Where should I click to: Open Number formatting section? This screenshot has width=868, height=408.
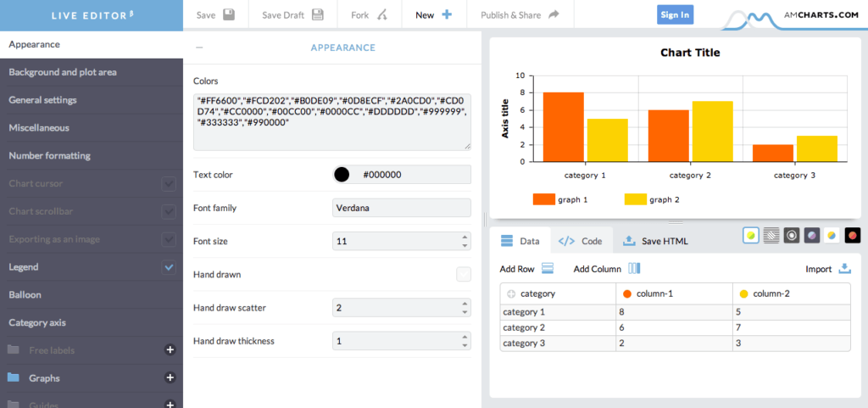click(x=92, y=155)
